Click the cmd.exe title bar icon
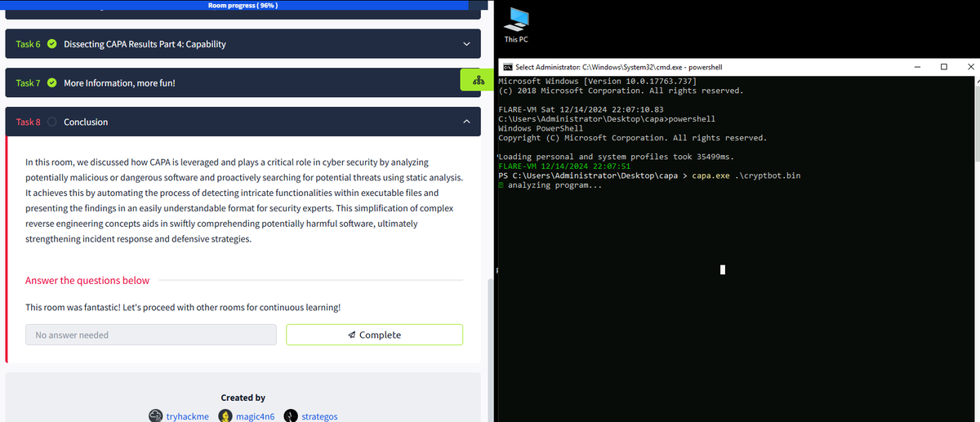The image size is (980, 422). pyautogui.click(x=506, y=67)
